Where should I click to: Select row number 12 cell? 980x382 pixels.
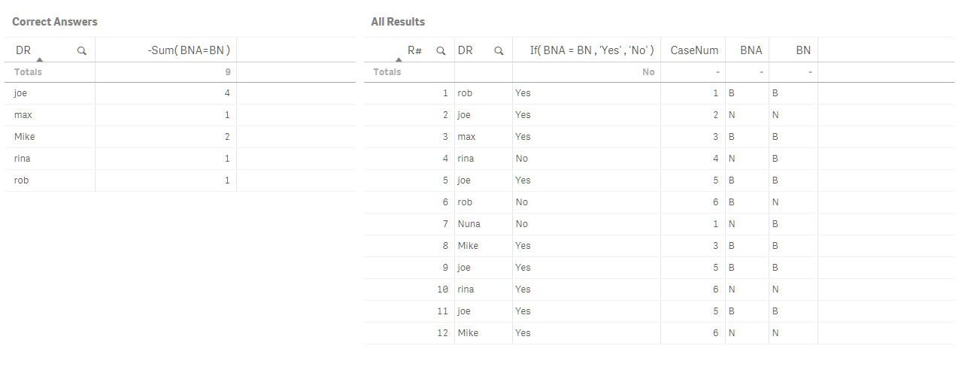(x=441, y=333)
